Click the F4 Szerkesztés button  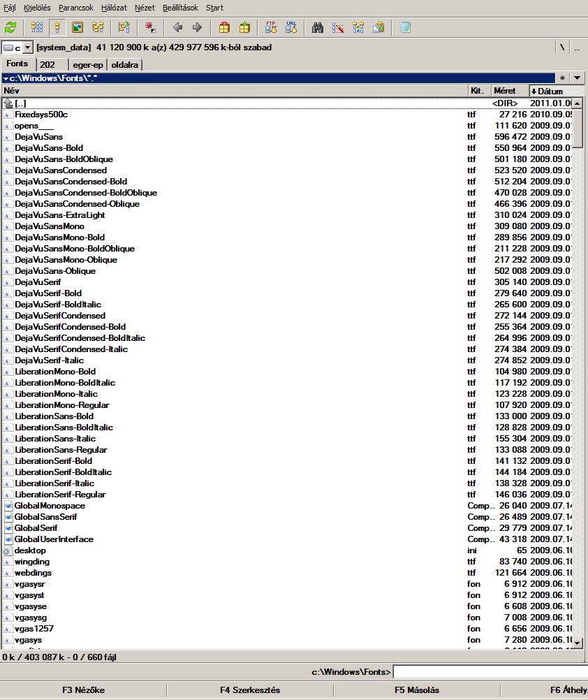click(250, 690)
